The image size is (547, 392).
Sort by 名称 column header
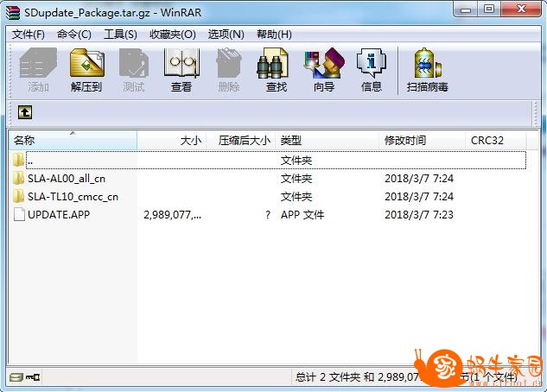point(73,140)
